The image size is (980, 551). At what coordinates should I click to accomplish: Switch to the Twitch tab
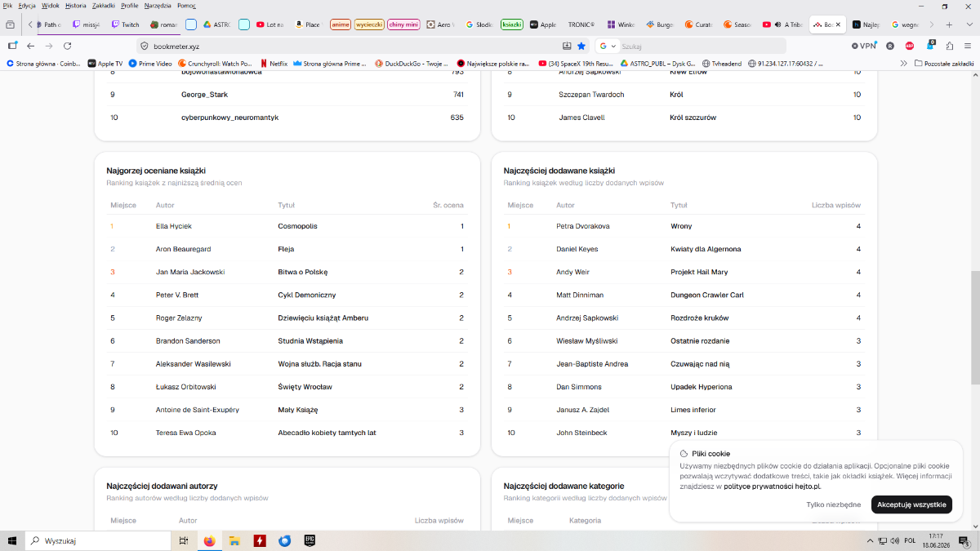click(x=126, y=24)
